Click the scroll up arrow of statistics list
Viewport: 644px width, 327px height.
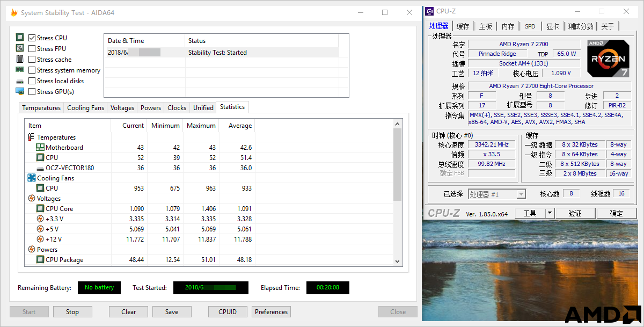398,125
